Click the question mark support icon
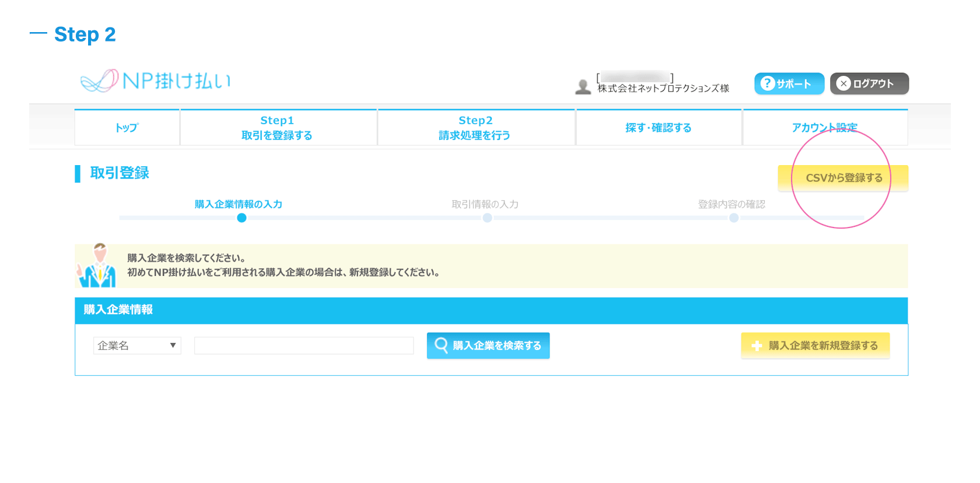The height and width of the screenshot is (483, 980). (x=768, y=83)
